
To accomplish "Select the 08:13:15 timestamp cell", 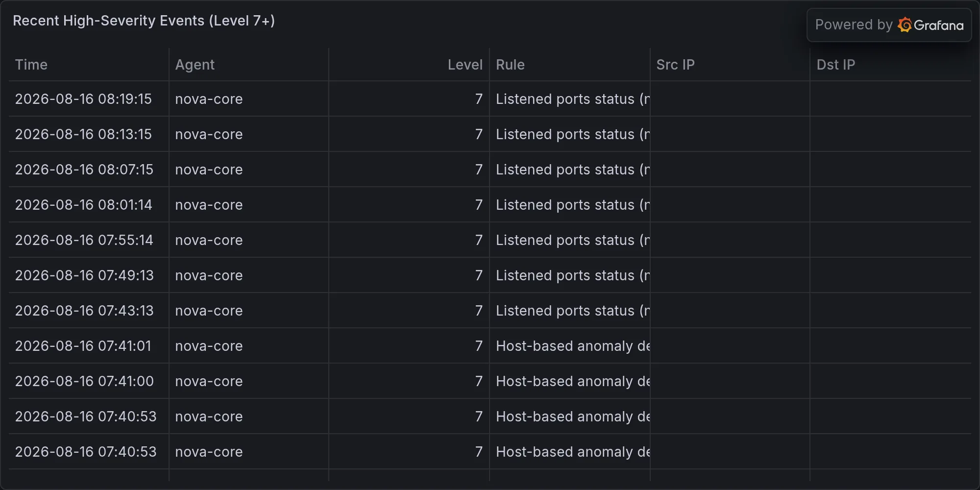I will [83, 134].
